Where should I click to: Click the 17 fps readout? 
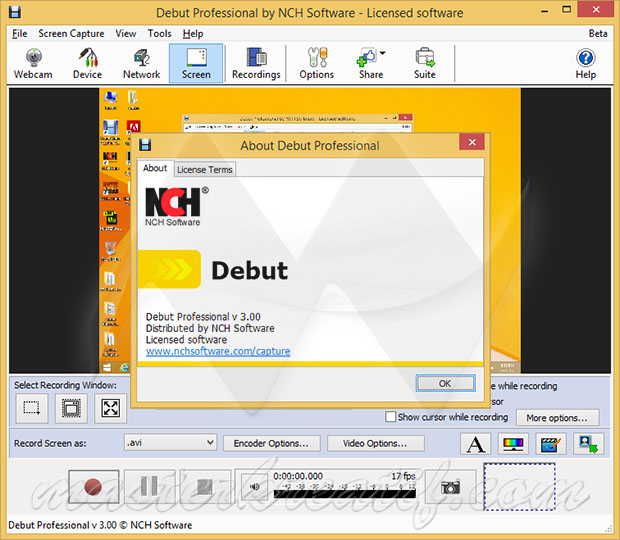pyautogui.click(x=403, y=476)
